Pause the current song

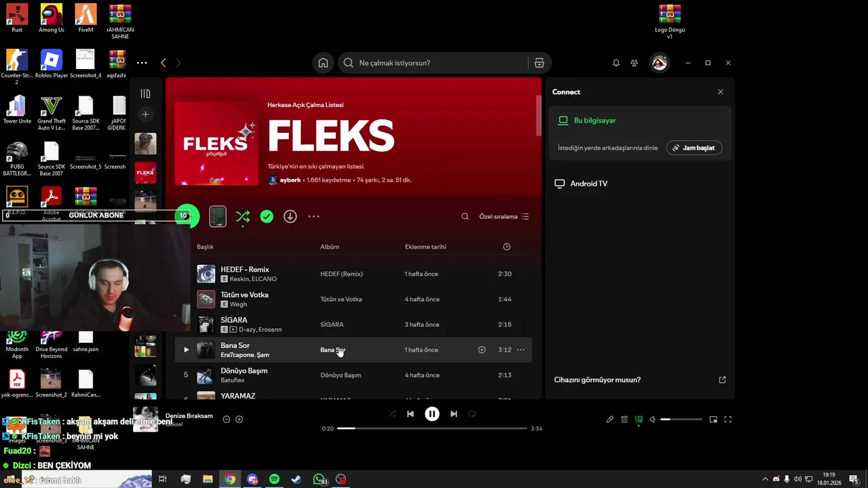click(432, 414)
